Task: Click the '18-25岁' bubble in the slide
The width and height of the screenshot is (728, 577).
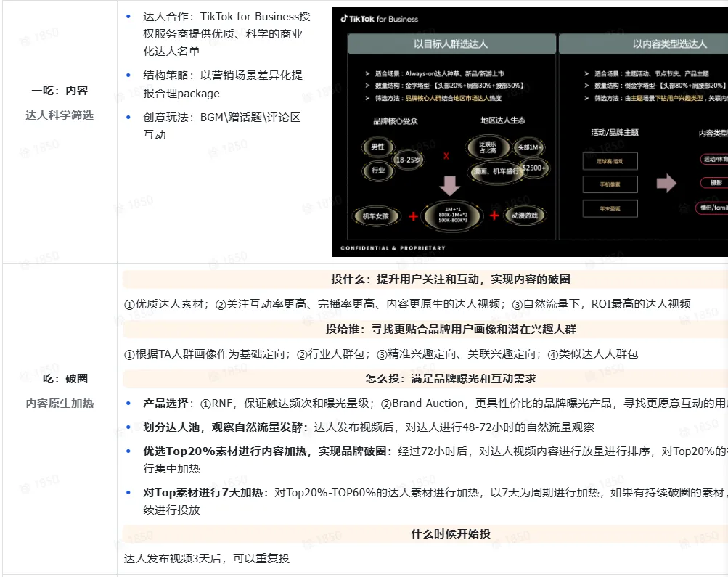Action: tap(408, 160)
